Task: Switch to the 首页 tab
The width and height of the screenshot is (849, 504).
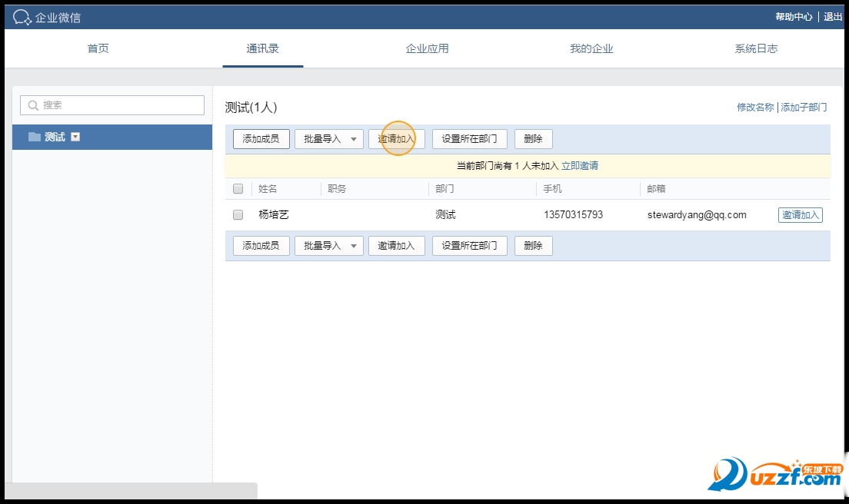Action: 98,48
